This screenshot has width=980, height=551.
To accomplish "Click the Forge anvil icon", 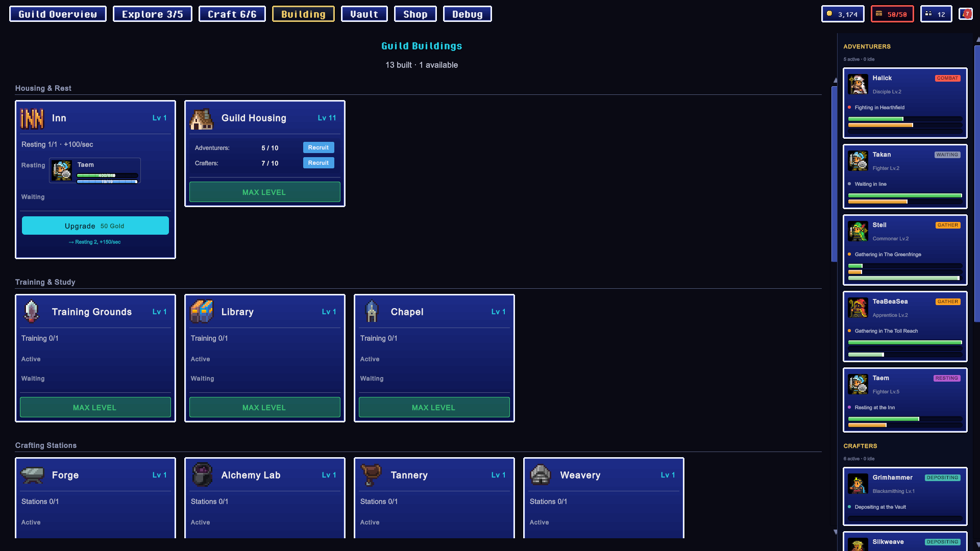I will (33, 475).
